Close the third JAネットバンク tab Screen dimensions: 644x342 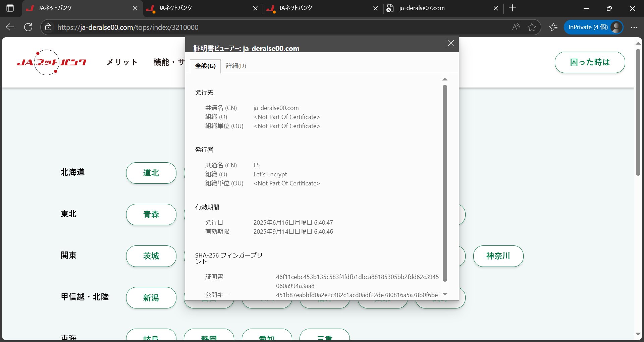376,8
